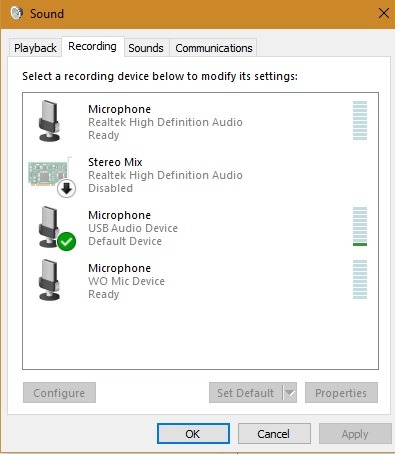
Task: Expand the Set Default dropdown arrow
Action: (290, 393)
